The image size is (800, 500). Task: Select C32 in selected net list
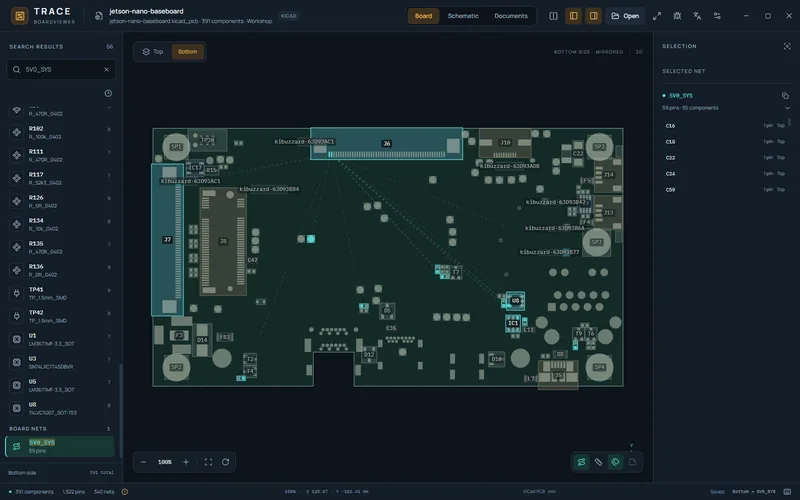click(x=724, y=158)
